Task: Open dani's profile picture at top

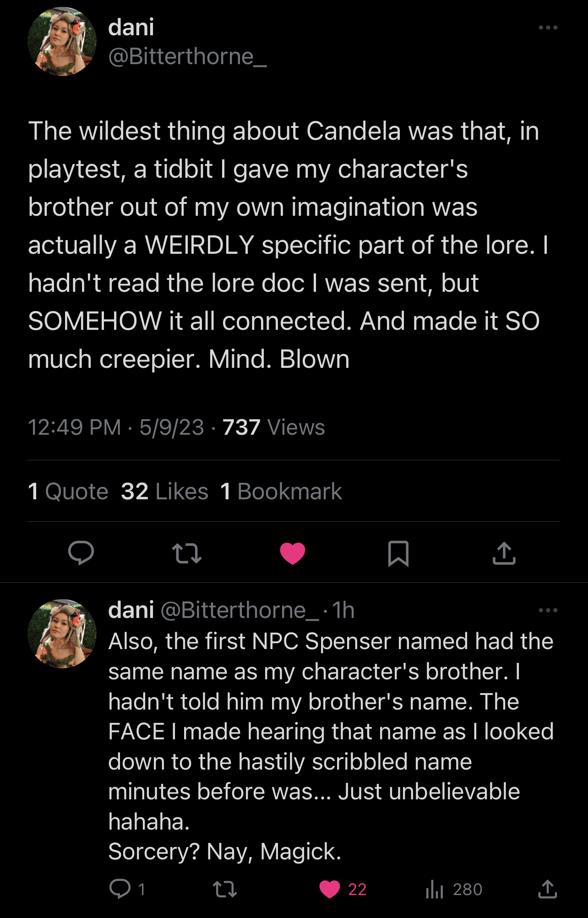Action: [x=62, y=42]
